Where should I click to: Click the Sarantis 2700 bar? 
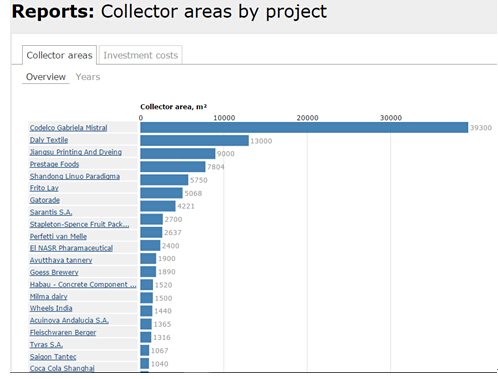[151, 219]
